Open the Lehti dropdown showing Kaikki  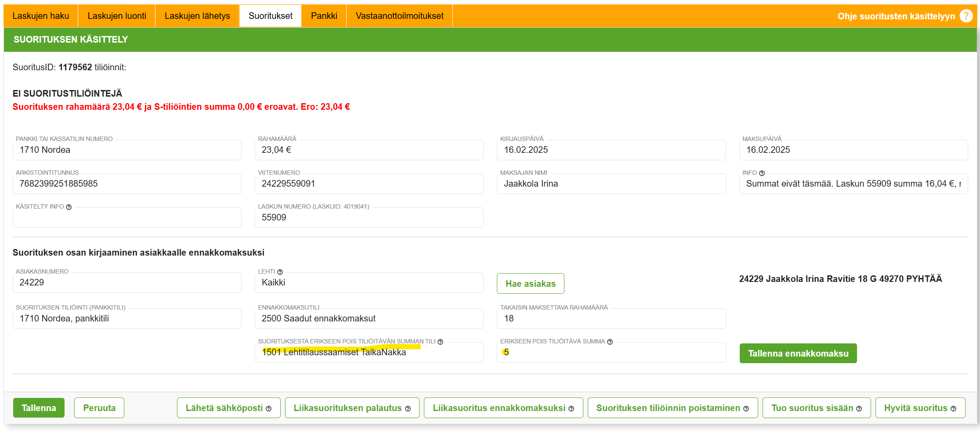click(x=369, y=282)
